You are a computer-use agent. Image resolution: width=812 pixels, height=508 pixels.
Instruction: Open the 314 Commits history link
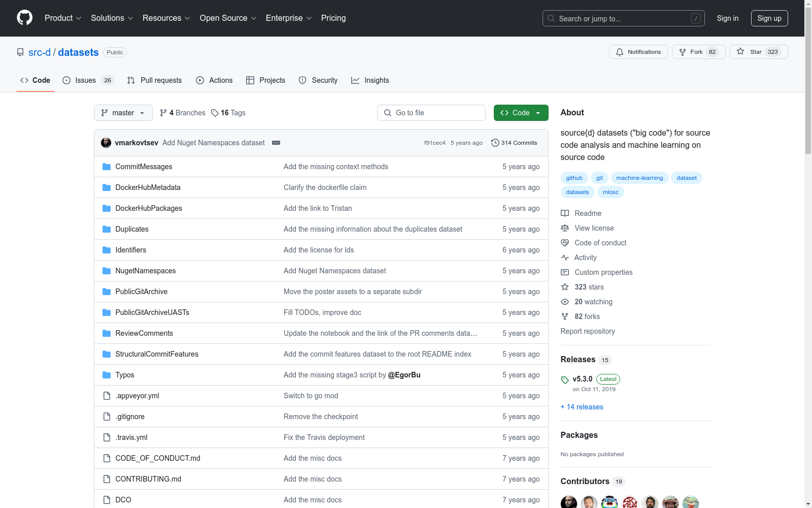[514, 143]
